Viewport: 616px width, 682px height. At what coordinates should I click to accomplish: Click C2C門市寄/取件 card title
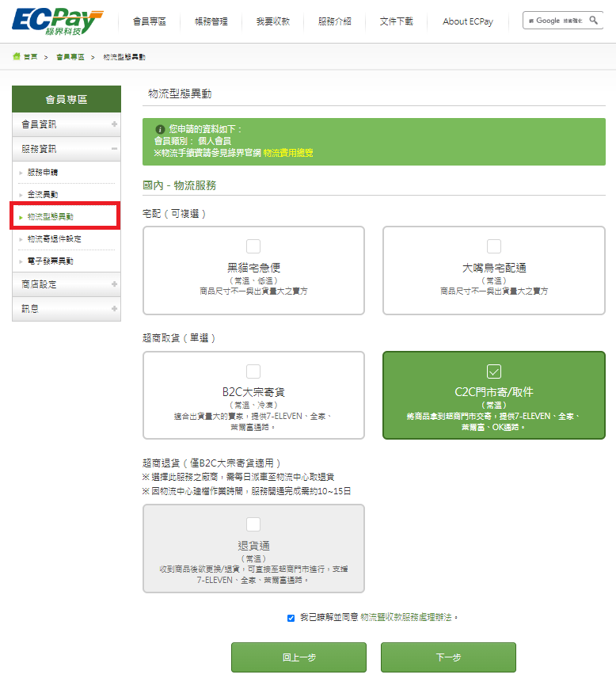(494, 392)
